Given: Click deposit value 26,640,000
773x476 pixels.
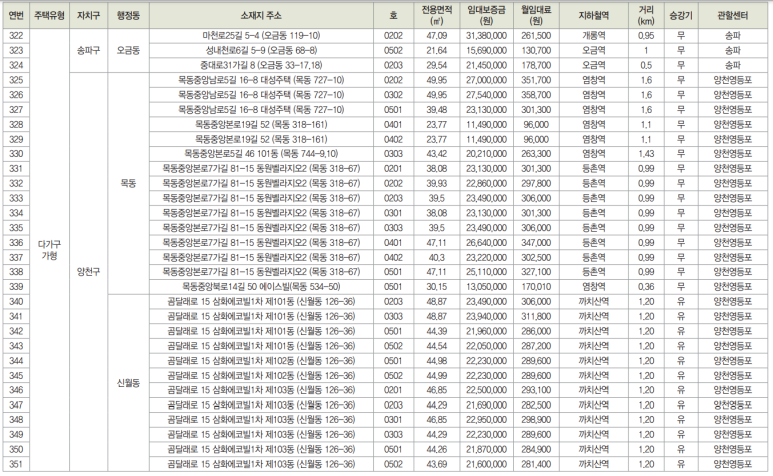Looking at the screenshot, I should click(x=487, y=242).
